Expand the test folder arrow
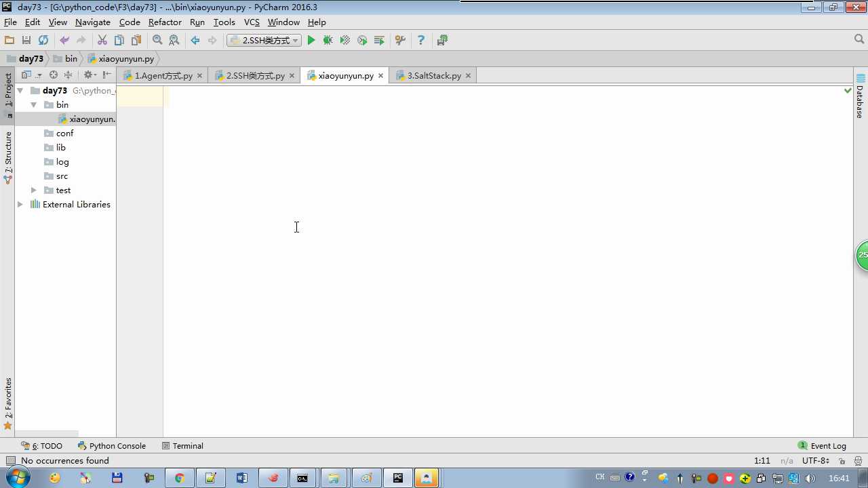This screenshot has width=868, height=488. coord(34,190)
